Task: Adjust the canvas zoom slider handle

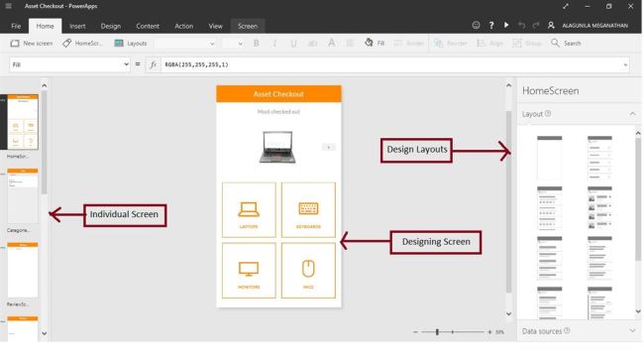Action: tap(437, 331)
